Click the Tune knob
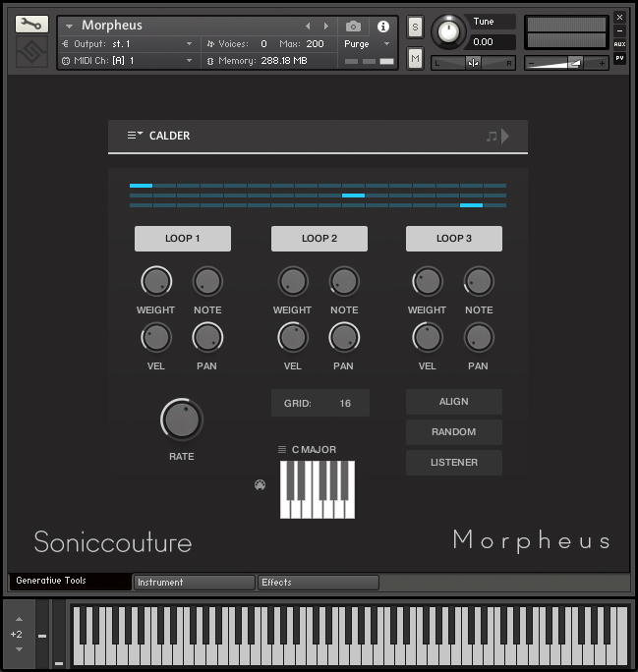This screenshot has height=672, width=638. (448, 31)
